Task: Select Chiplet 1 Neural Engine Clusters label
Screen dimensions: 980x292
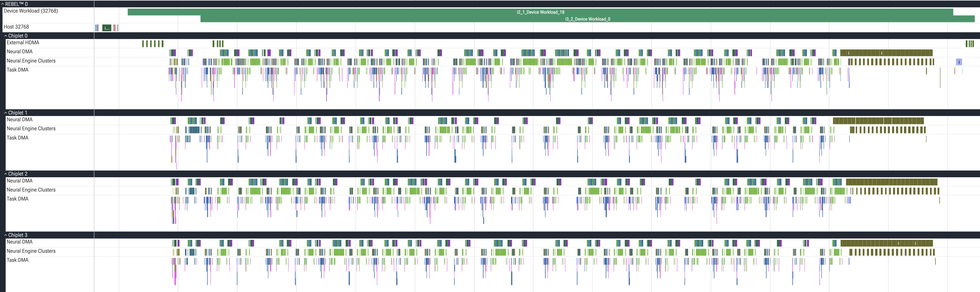Action: tap(31, 129)
